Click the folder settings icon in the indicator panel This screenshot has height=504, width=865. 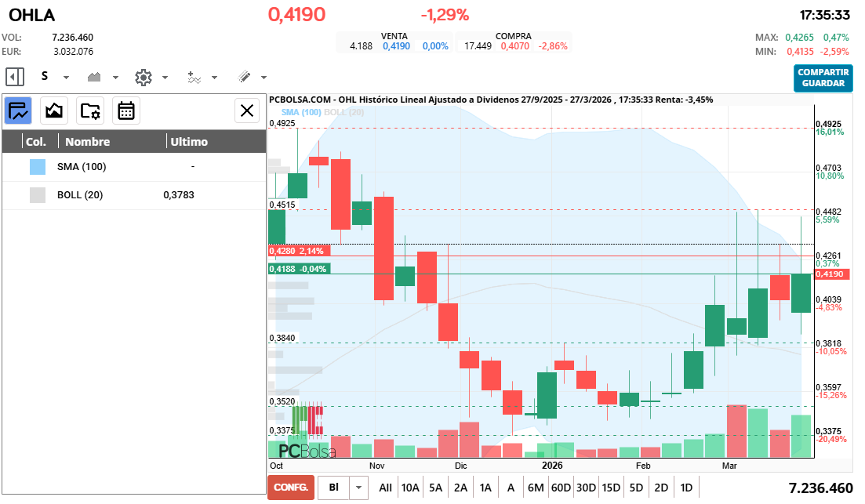(90, 111)
